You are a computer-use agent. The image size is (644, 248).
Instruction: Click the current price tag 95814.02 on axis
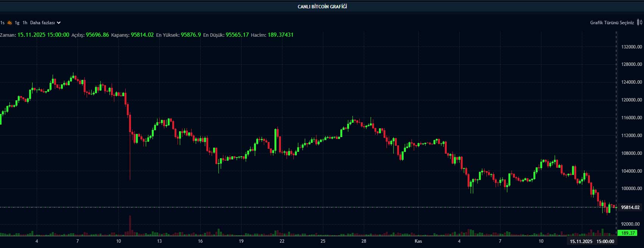click(x=630, y=207)
